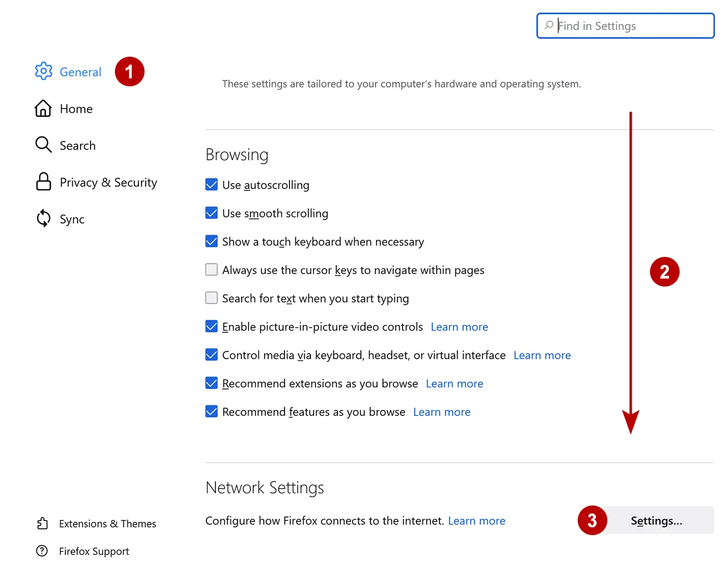
Task: Uncheck Use autoscrolling
Action: point(211,184)
